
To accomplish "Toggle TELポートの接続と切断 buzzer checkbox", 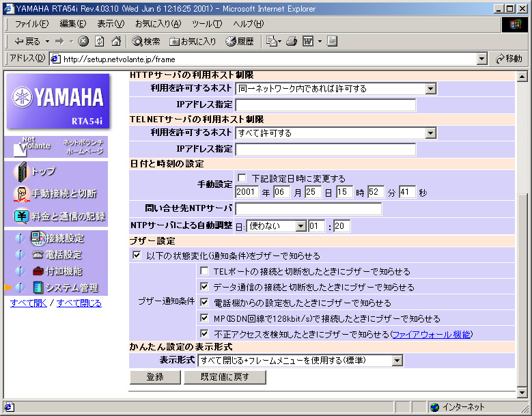I will point(204,272).
